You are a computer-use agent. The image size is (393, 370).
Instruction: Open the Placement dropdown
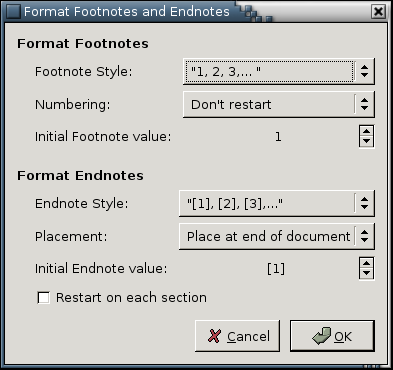click(x=277, y=236)
